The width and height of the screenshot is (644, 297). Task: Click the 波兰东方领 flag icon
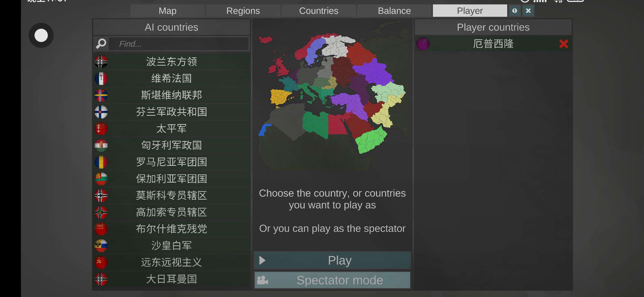pos(101,62)
